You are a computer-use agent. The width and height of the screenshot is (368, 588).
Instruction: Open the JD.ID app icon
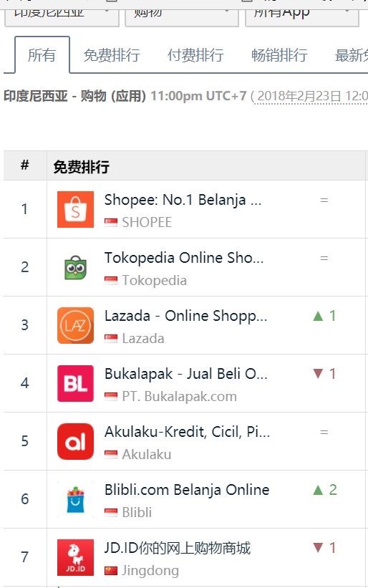75,558
